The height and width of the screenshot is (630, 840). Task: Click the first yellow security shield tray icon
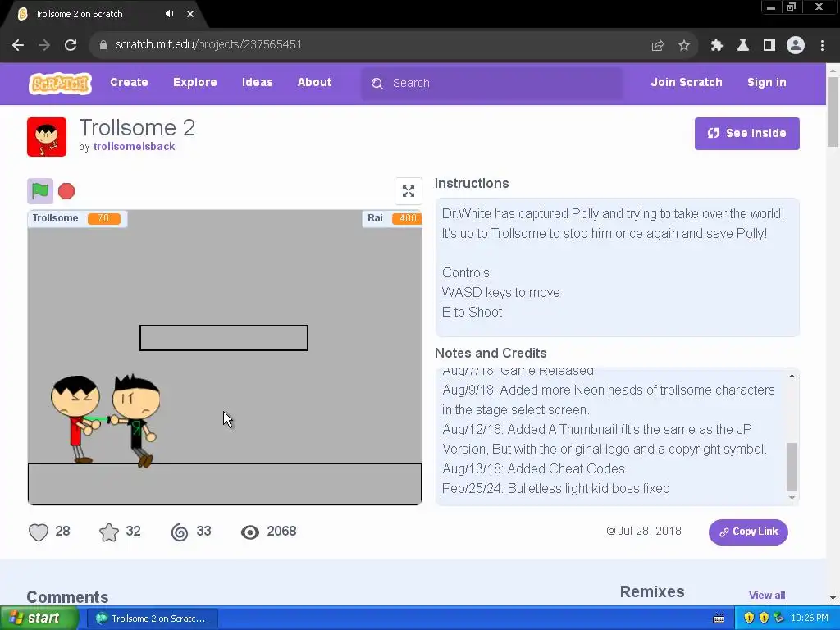point(750,619)
